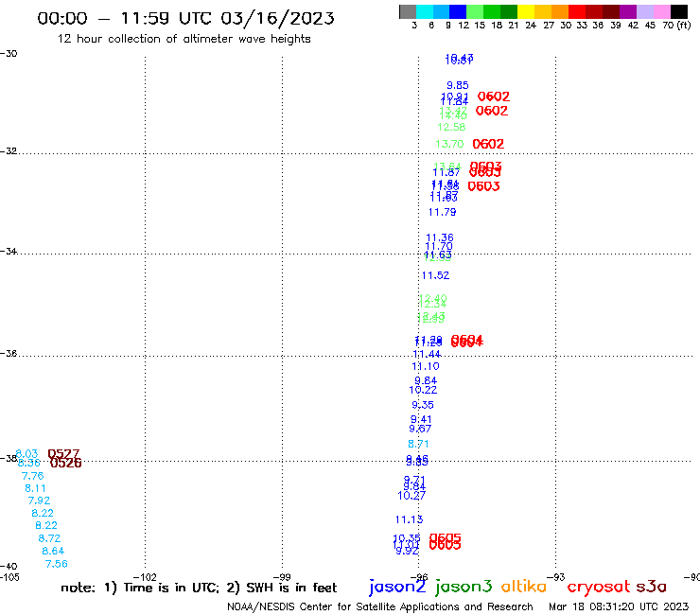This screenshot has height=615, width=700.
Task: Click the 8.03 reading
Action: click(x=26, y=454)
